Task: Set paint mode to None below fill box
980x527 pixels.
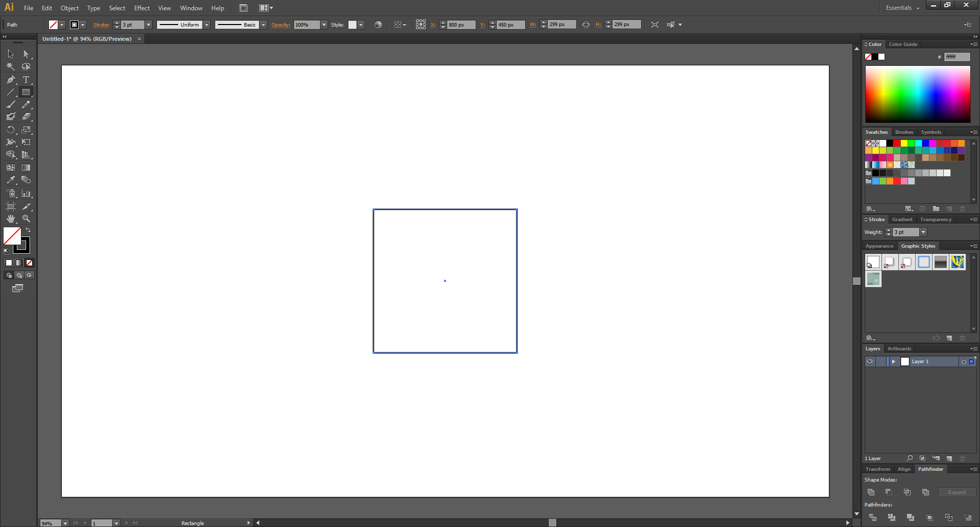Action: pos(29,263)
